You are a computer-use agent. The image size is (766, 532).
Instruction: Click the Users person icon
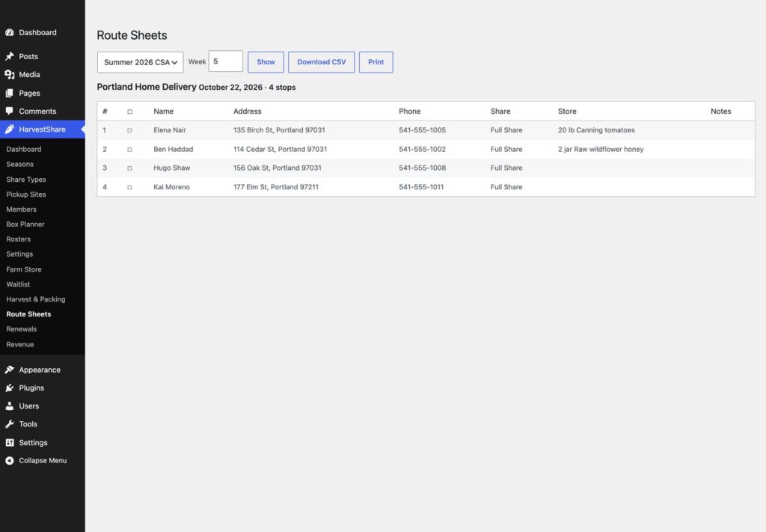tap(9, 406)
